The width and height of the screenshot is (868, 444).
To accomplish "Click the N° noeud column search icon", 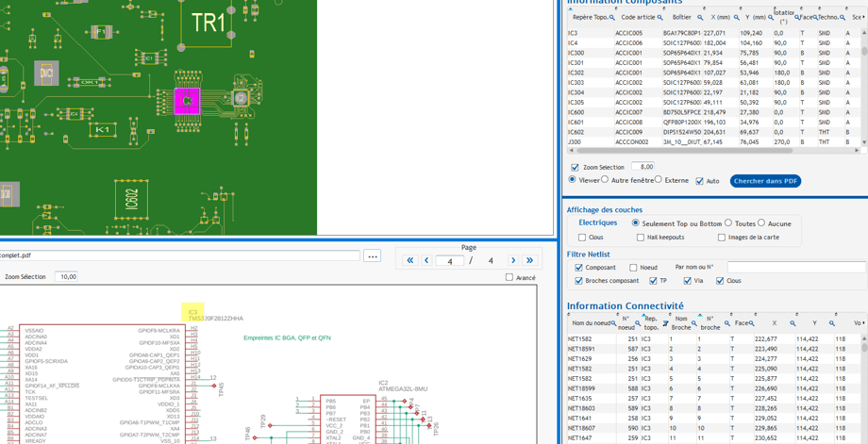I will [637, 323].
